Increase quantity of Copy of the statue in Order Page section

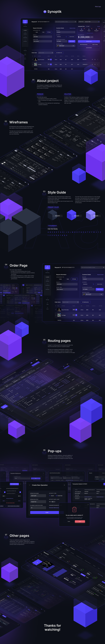pos(76,310)
